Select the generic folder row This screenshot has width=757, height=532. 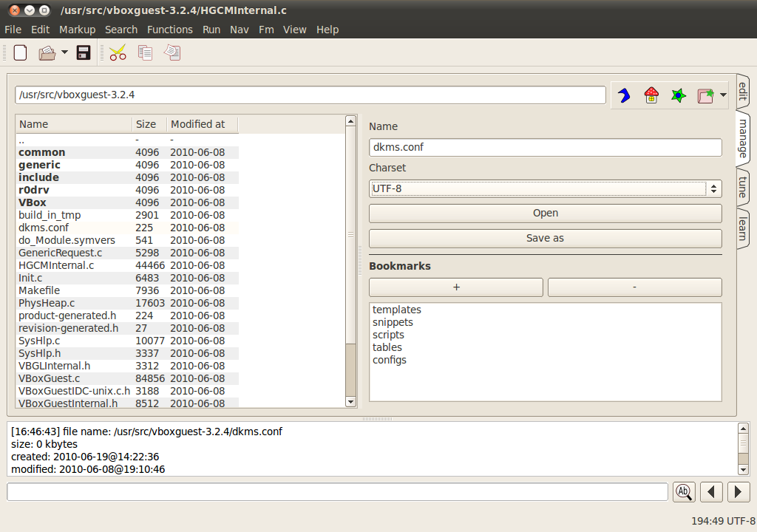[127, 165]
